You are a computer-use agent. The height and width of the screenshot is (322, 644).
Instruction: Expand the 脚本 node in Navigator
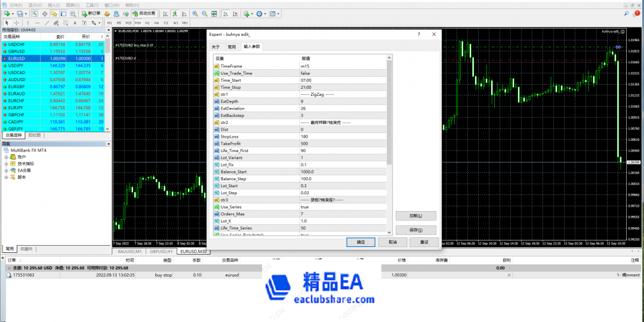click(7, 177)
